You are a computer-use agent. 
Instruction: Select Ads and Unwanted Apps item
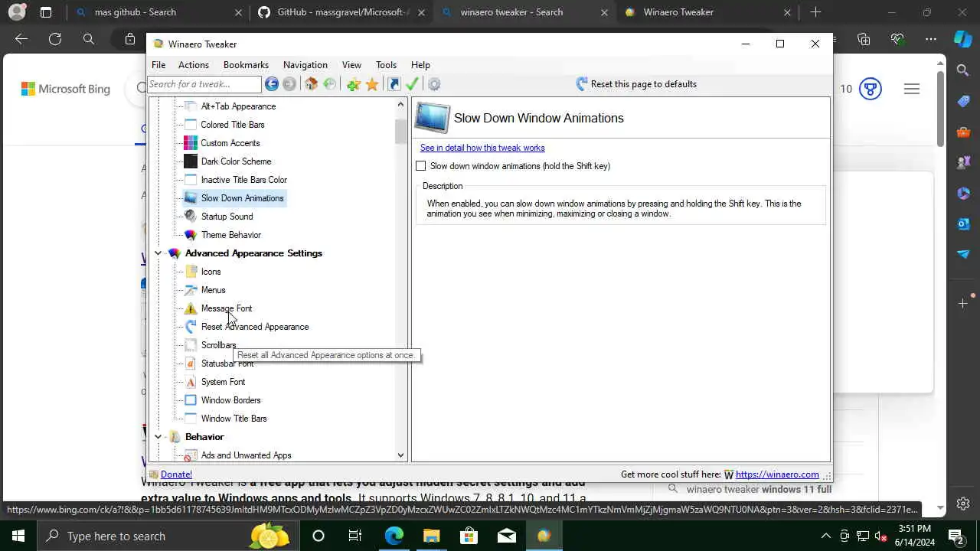click(246, 455)
